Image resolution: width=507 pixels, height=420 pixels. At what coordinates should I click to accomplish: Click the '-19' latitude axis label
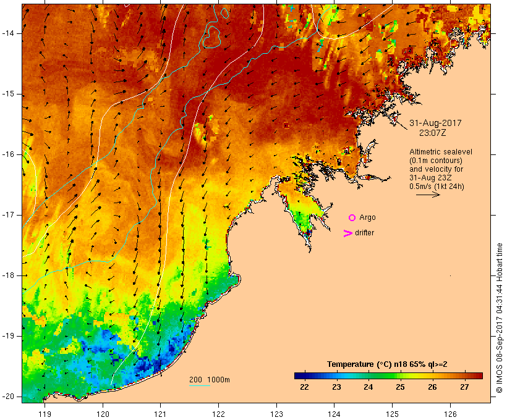(x=8, y=336)
